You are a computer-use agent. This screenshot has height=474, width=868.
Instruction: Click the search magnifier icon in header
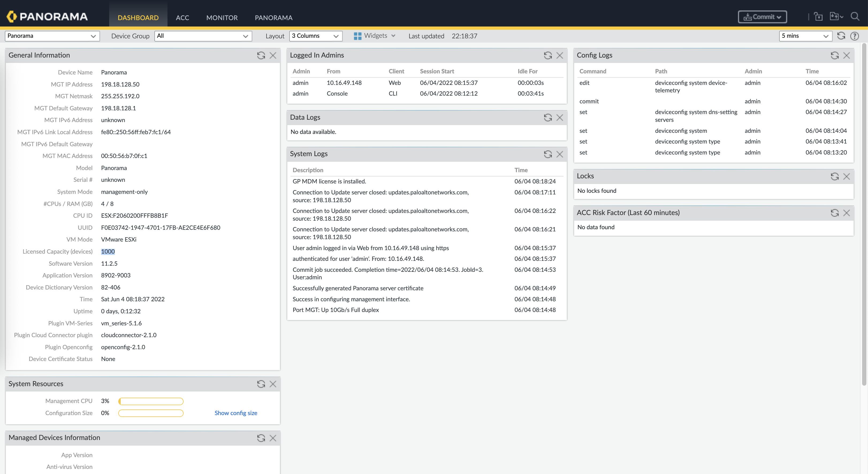click(855, 17)
